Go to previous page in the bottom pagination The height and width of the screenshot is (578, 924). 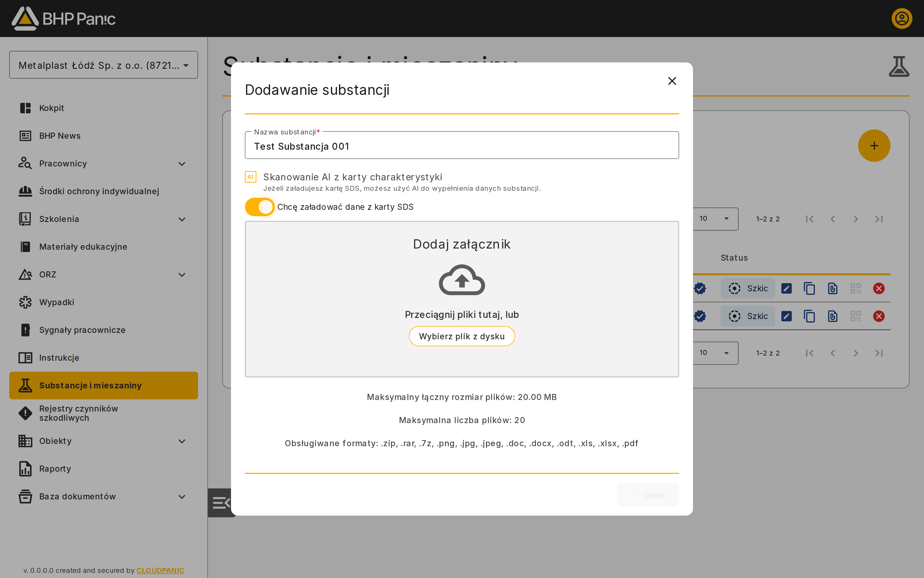832,353
